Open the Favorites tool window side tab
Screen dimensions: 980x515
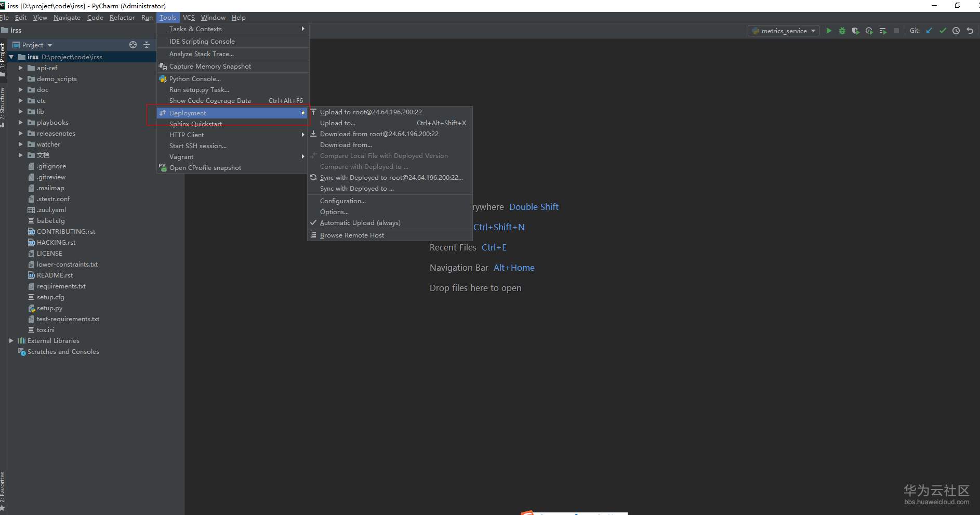pyautogui.click(x=3, y=491)
